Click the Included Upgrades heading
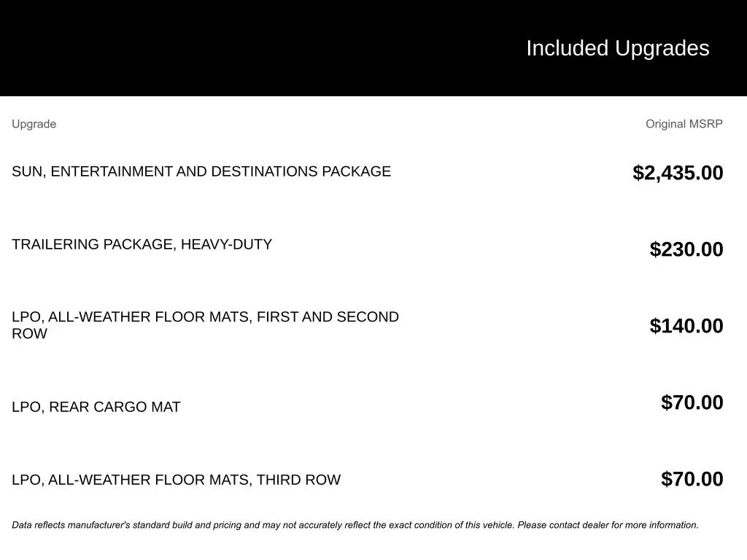The image size is (747, 560). 617,48
